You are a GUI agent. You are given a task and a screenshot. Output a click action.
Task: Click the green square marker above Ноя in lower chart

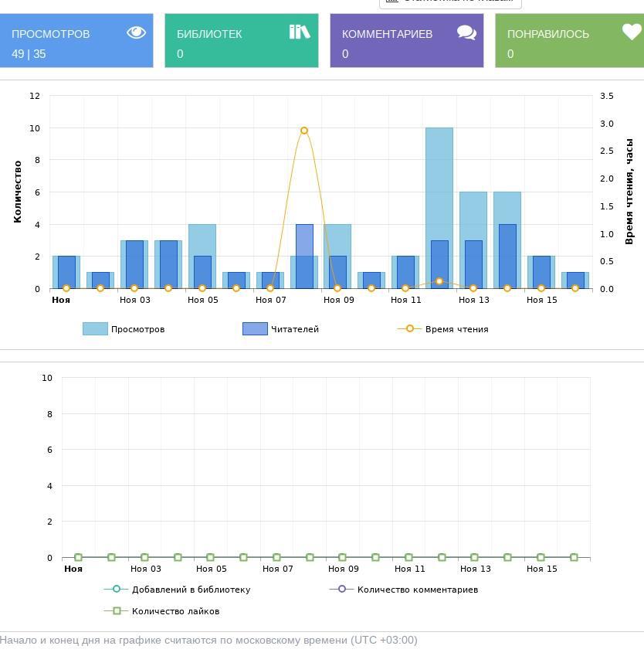click(78, 557)
